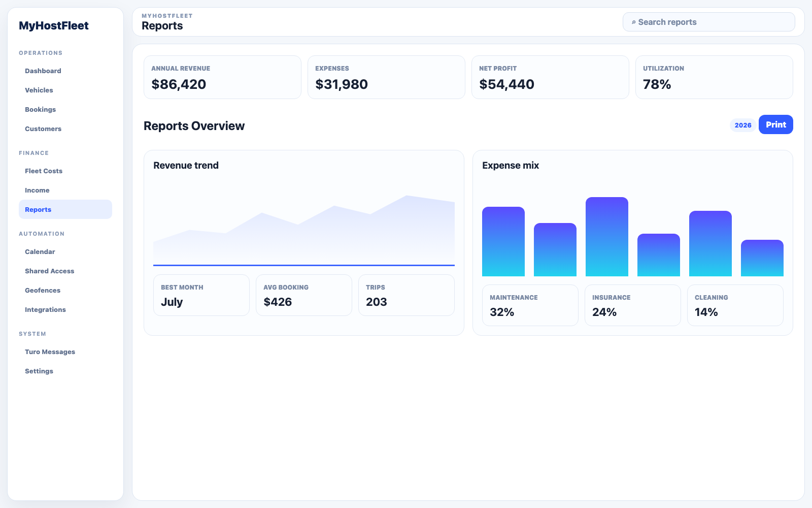Focus the Search reports field

click(708, 22)
